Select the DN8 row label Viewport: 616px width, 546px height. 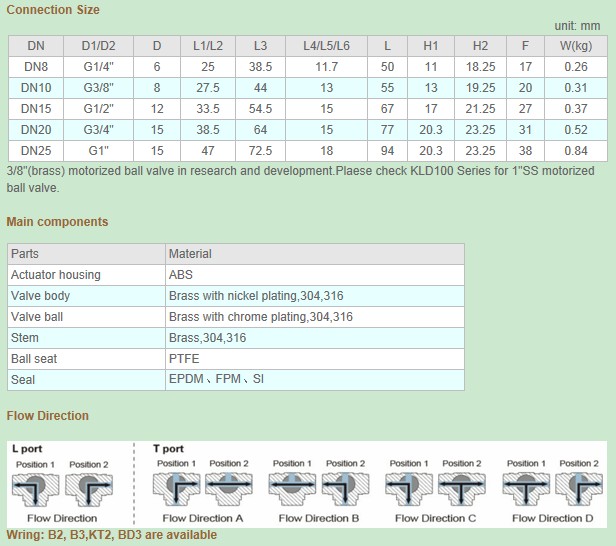click(x=36, y=67)
